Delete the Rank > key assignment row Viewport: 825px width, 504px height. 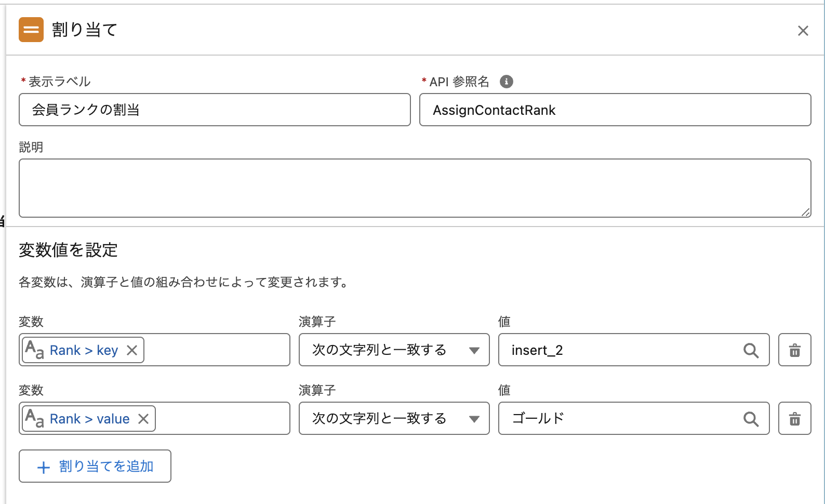794,350
